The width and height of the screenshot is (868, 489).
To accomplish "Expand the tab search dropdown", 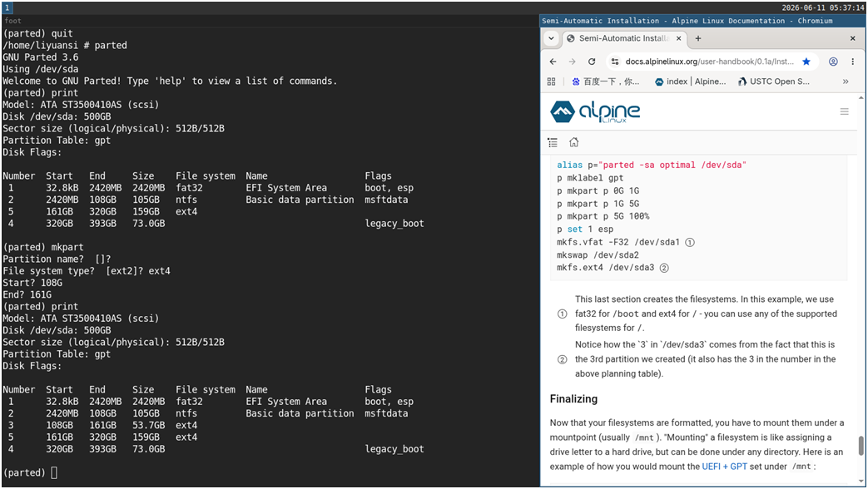I will [x=551, y=38].
